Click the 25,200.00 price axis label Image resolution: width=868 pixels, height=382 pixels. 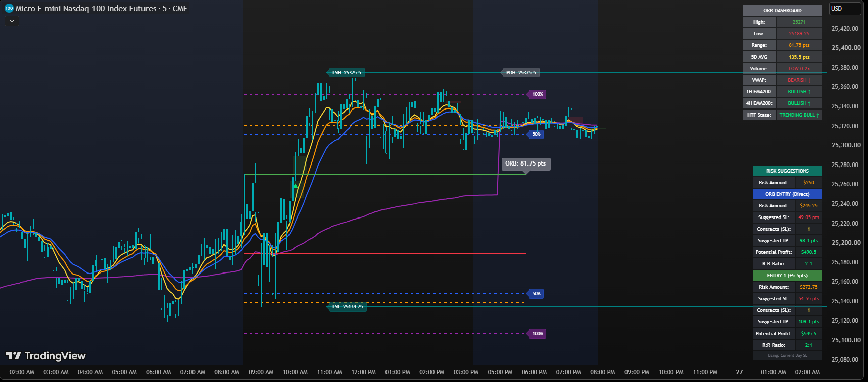tap(846, 243)
